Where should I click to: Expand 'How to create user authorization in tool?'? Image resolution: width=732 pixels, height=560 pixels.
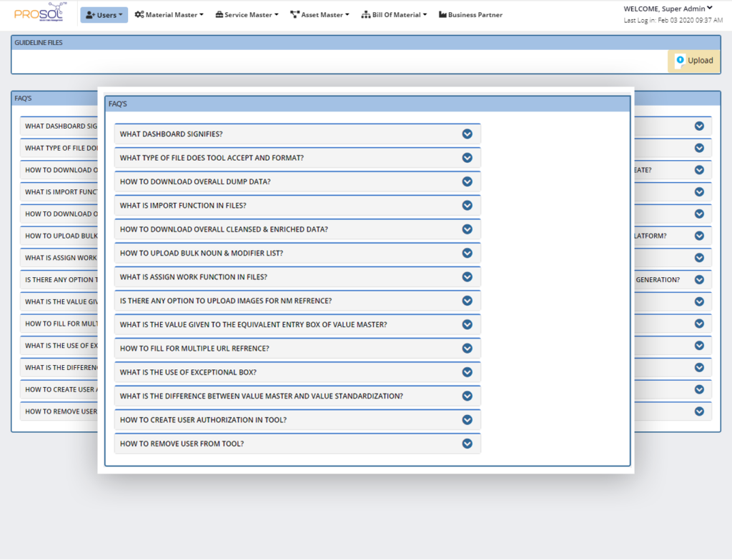pos(203,420)
